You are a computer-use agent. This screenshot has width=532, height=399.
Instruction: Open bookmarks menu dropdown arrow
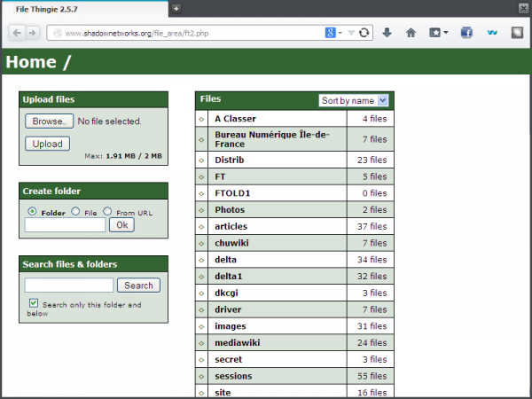(446, 33)
